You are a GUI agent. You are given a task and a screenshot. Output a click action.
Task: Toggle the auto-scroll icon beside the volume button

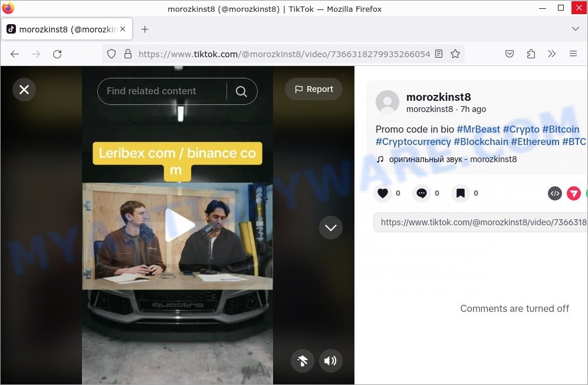point(302,361)
